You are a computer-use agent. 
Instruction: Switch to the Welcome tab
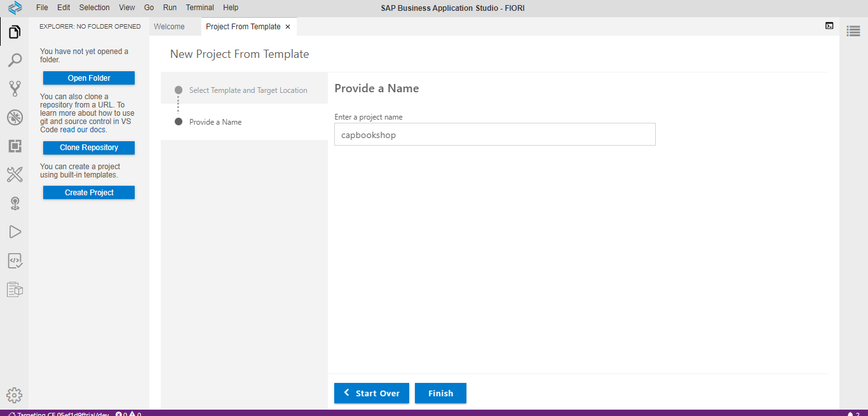pyautogui.click(x=169, y=27)
